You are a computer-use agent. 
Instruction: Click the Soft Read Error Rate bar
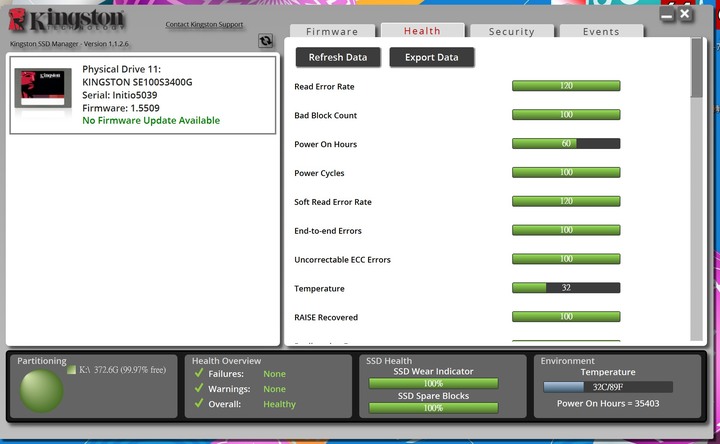[566, 201]
